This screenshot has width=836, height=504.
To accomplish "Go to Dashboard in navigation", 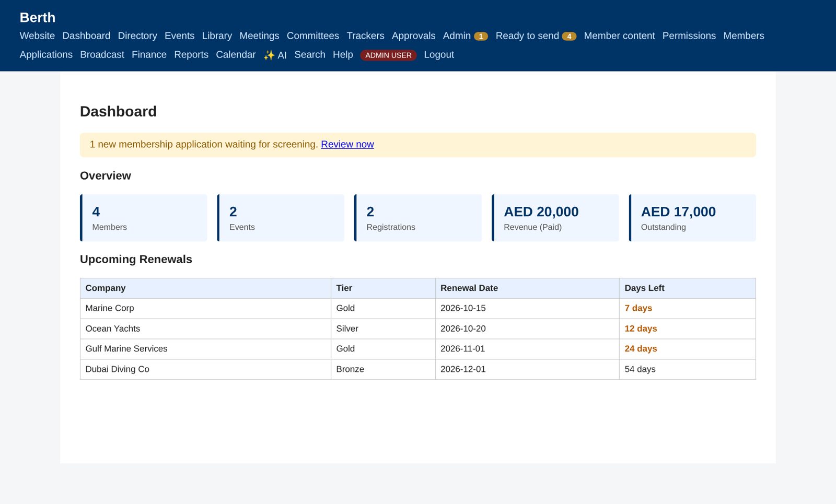I will pos(86,36).
